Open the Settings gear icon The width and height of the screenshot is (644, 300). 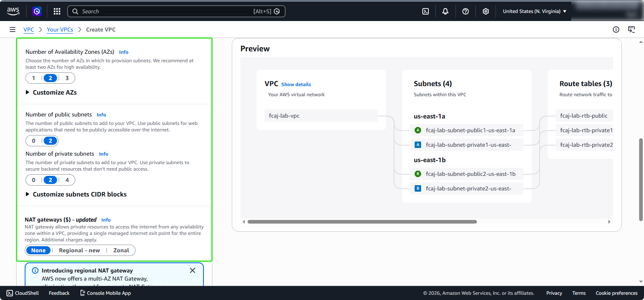[x=486, y=11]
